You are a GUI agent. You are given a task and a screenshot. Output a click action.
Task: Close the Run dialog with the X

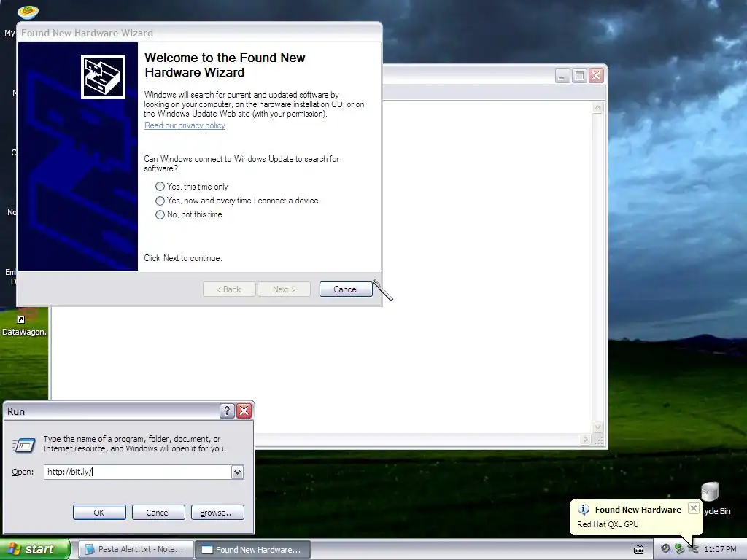tap(244, 411)
